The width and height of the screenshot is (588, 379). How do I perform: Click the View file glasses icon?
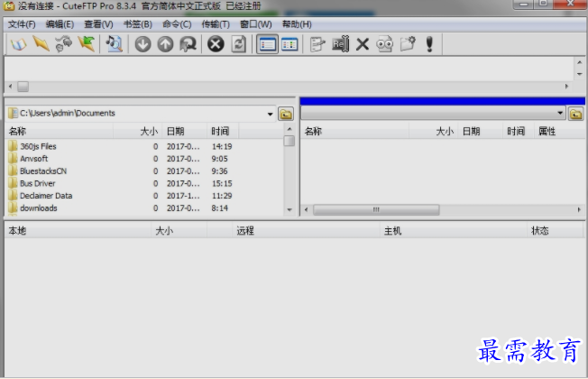[385, 44]
